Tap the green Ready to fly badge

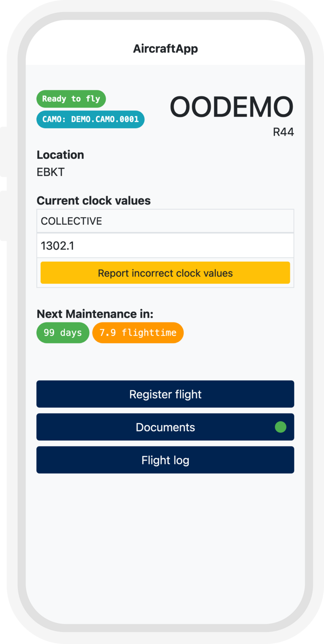(71, 99)
